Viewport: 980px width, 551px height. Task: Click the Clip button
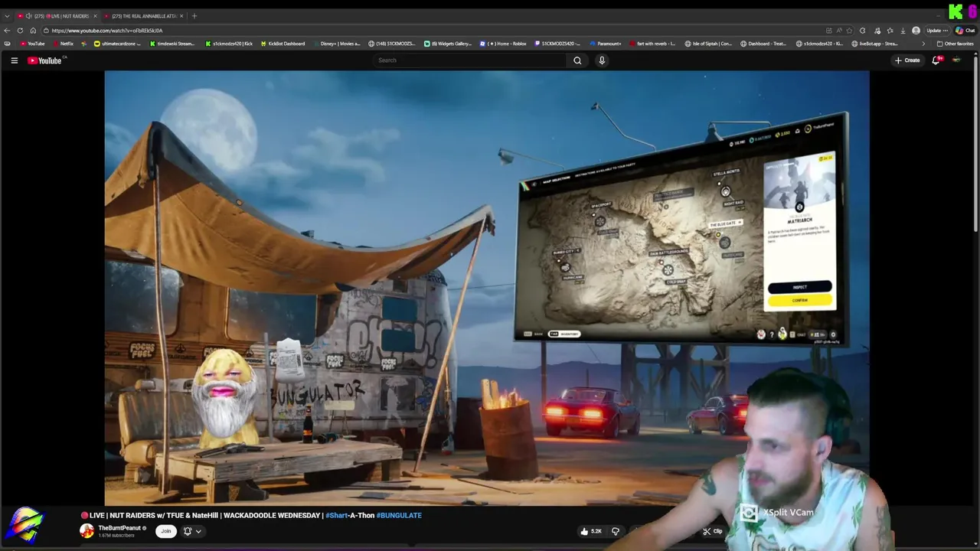click(x=713, y=531)
